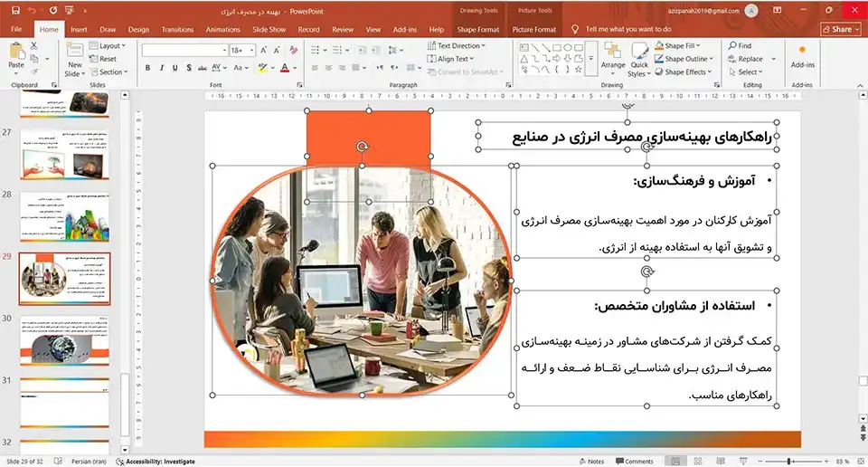Open the font color red A swatch

(x=285, y=68)
